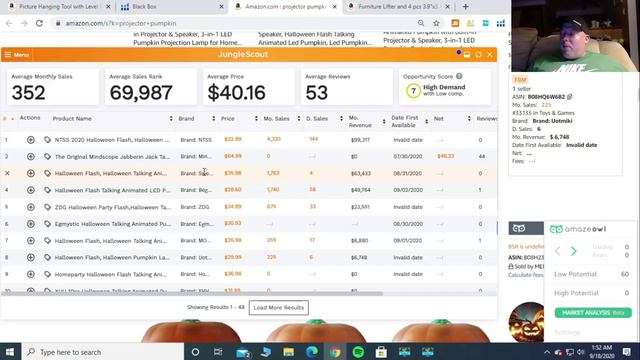
Task: Open the JungleScout Menu button
Action: click(16, 55)
